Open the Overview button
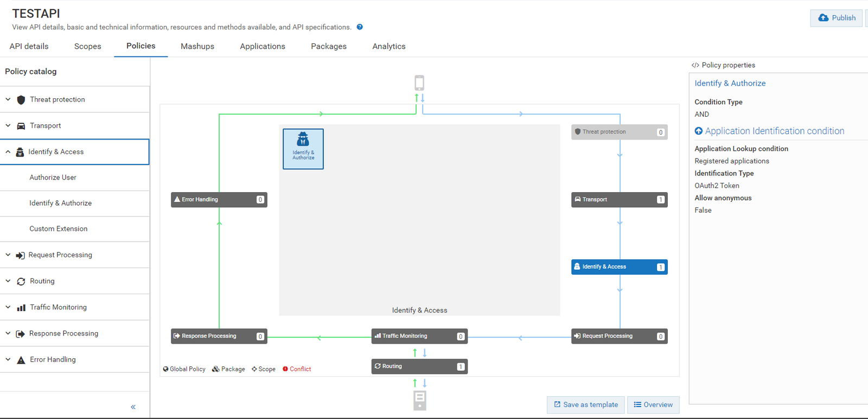Image resolution: width=868 pixels, height=419 pixels. [x=653, y=405]
